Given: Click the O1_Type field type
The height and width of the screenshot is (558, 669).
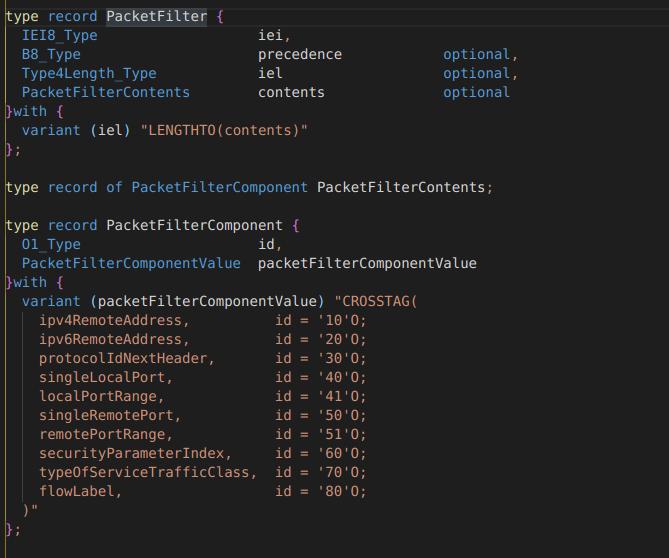Looking at the screenshot, I should pos(51,244).
